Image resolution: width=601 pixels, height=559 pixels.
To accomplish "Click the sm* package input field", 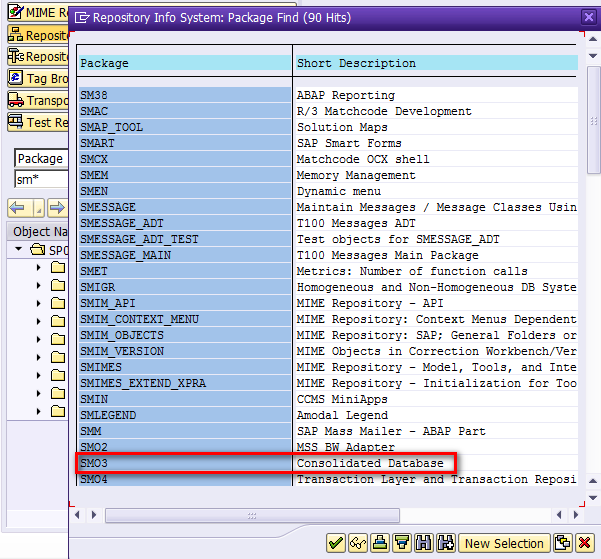I will point(41,179).
